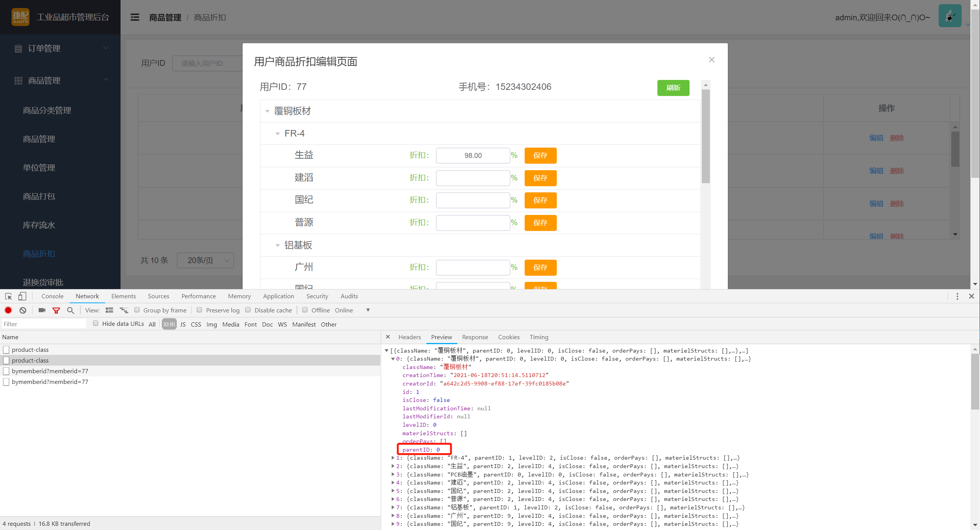The width and height of the screenshot is (980, 530).
Task: Open network search with the magnifier icon
Action: [70, 310]
